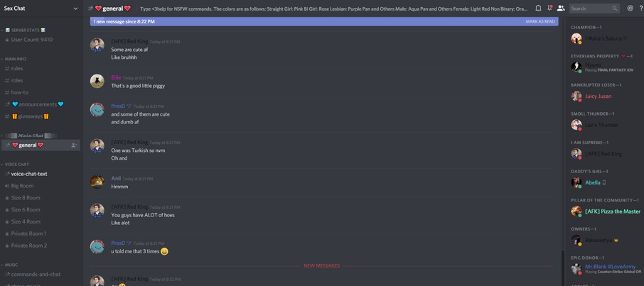Viewport: 644px width, 286px height.
Task: Click the Search input field
Action: point(590,9)
